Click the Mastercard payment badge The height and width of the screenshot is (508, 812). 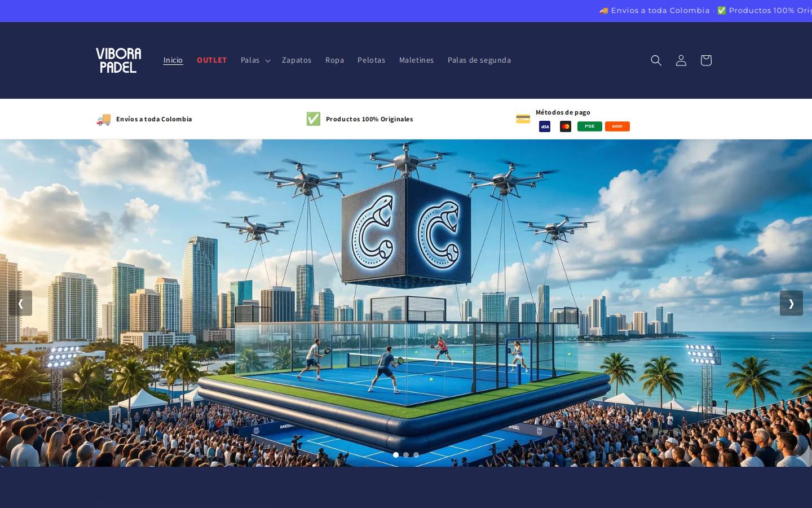(566, 126)
